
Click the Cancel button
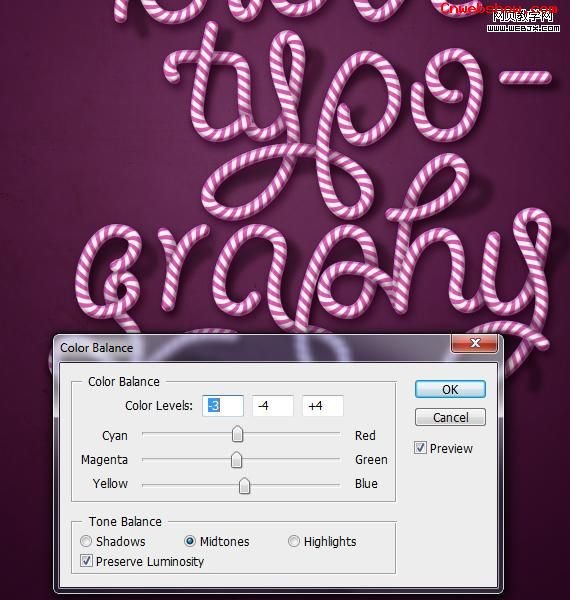pyautogui.click(x=450, y=417)
